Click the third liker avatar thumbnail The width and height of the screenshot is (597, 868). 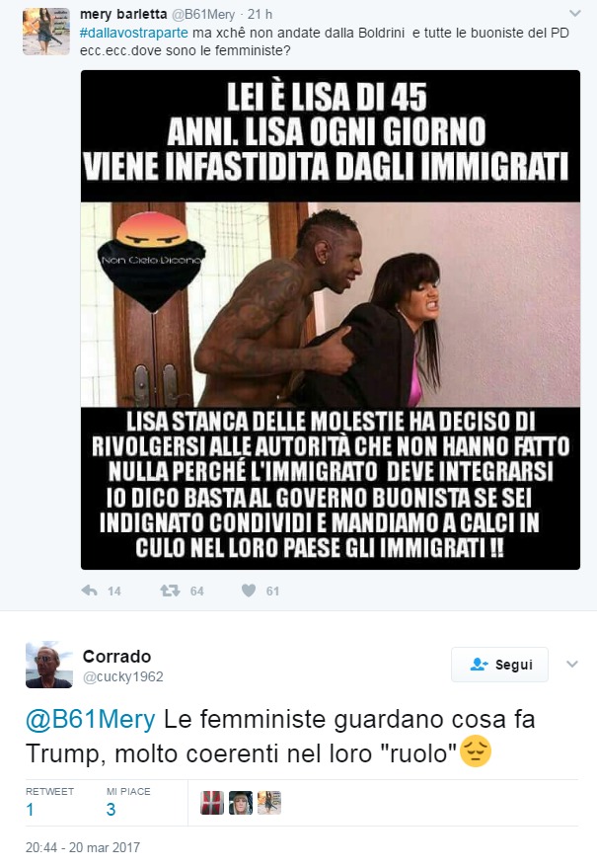point(269,803)
